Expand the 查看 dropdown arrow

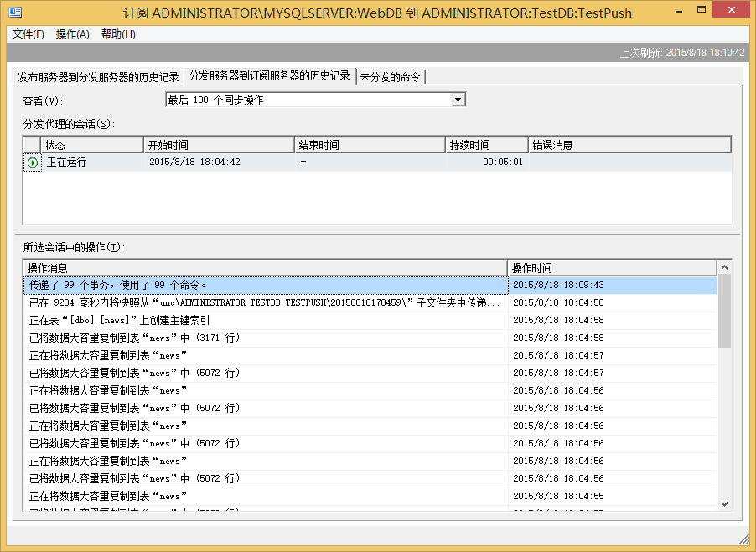[458, 100]
